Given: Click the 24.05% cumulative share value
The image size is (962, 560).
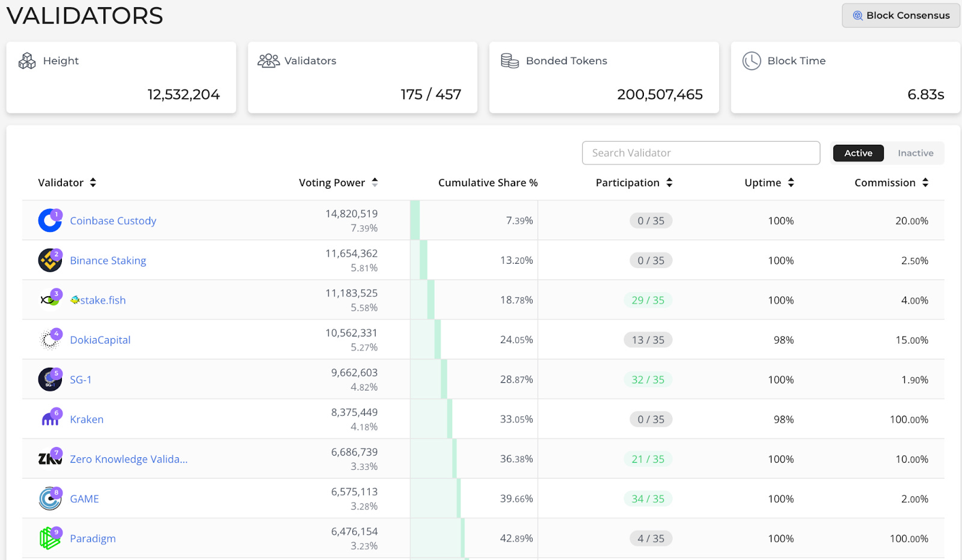Looking at the screenshot, I should pyautogui.click(x=516, y=339).
